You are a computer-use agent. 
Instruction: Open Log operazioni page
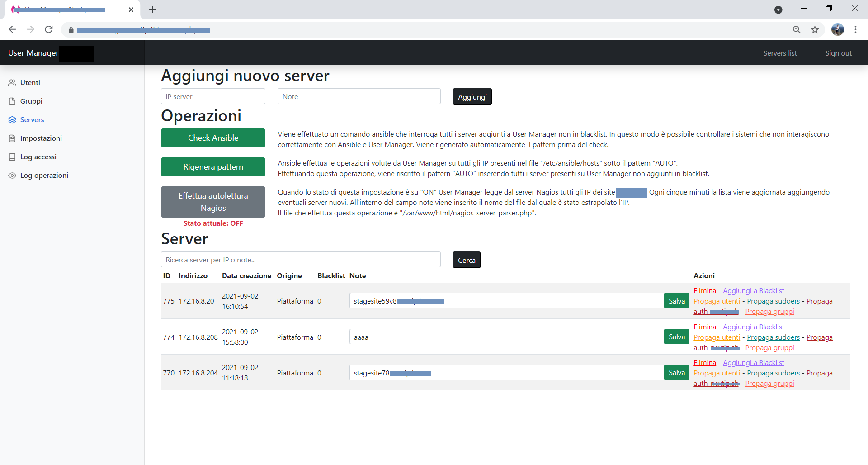pos(38,175)
